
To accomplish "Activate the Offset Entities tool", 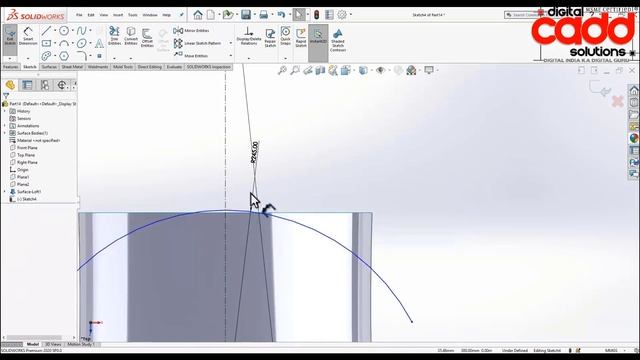I will (x=147, y=38).
